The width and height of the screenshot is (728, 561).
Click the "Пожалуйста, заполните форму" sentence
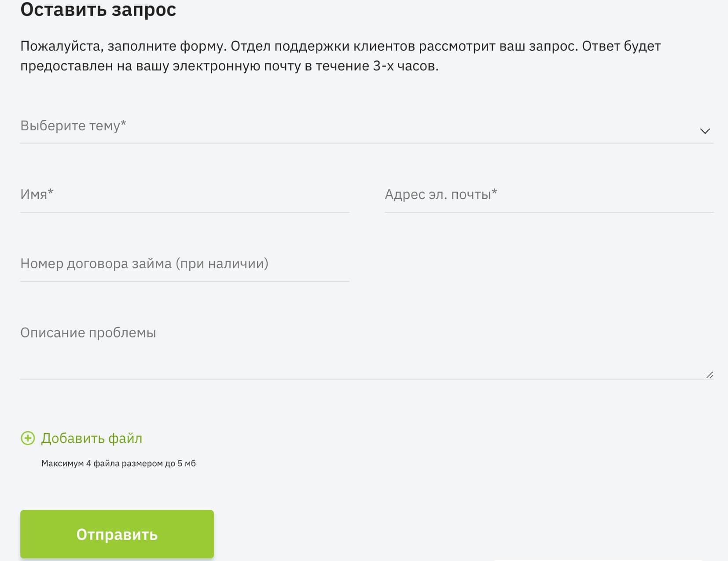pos(123,46)
